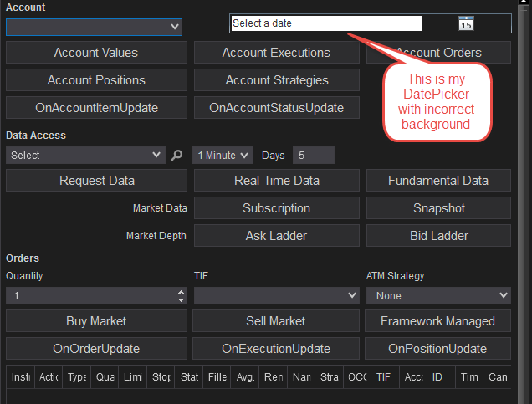Click the Type column header

coord(77,377)
